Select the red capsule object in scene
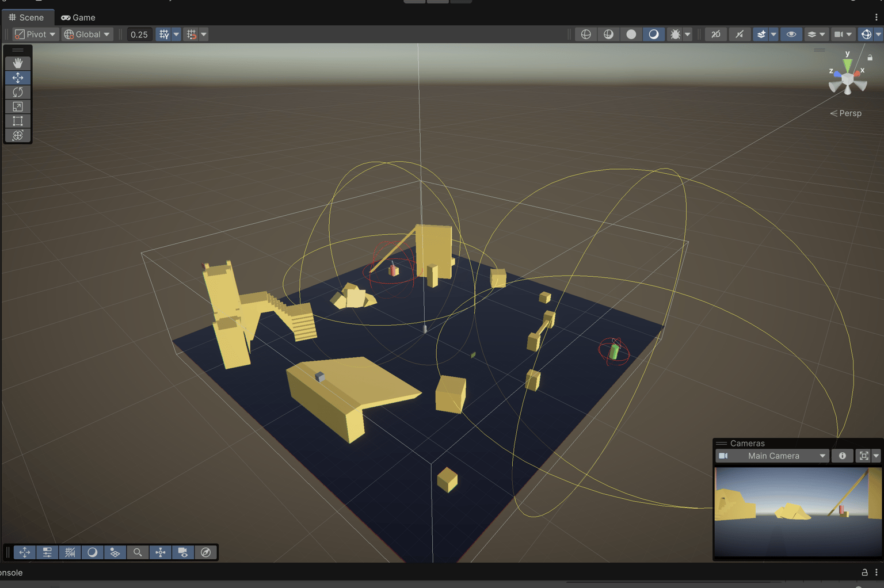This screenshot has width=884, height=588. pos(394,270)
